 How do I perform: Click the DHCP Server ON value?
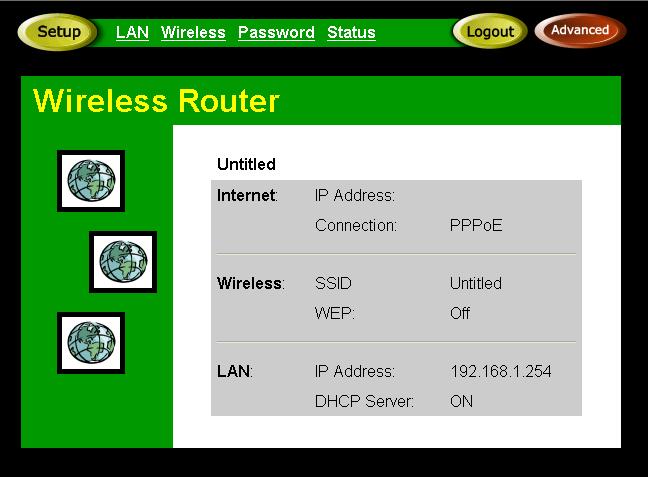point(461,401)
